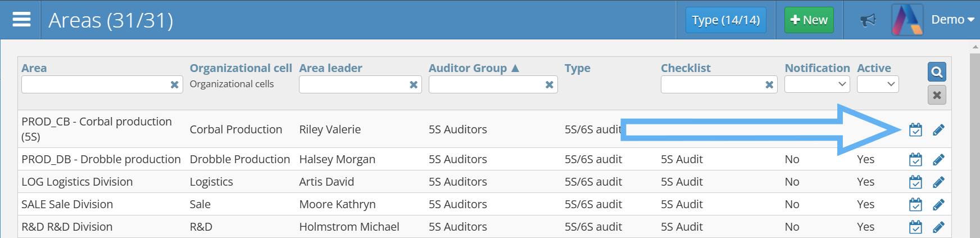Click the green New button
Viewport: 980px width, 238px height.
click(809, 20)
